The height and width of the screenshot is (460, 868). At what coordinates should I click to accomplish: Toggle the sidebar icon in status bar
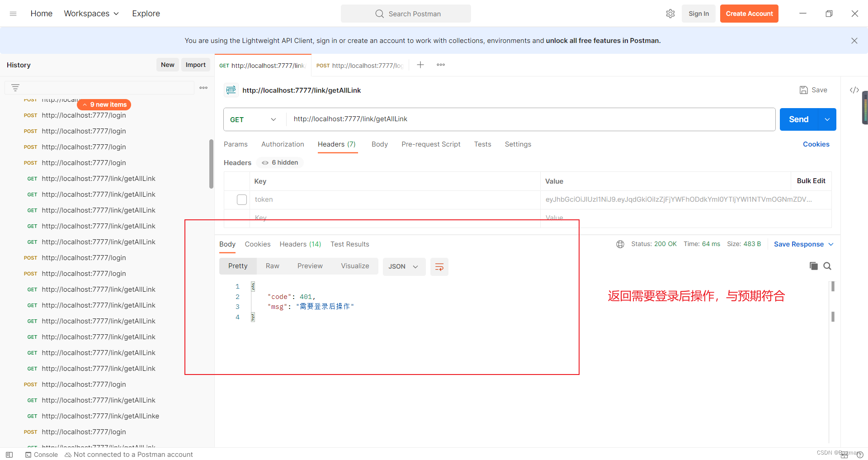9,455
